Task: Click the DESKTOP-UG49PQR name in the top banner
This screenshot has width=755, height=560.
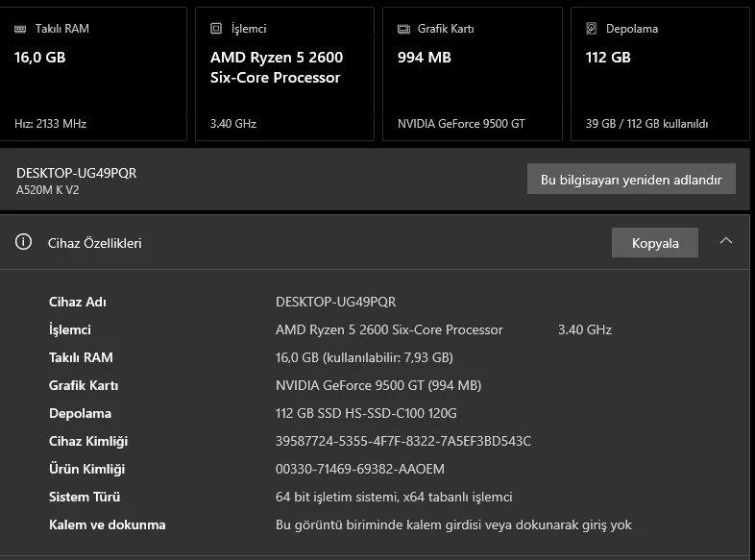Action: (x=77, y=173)
